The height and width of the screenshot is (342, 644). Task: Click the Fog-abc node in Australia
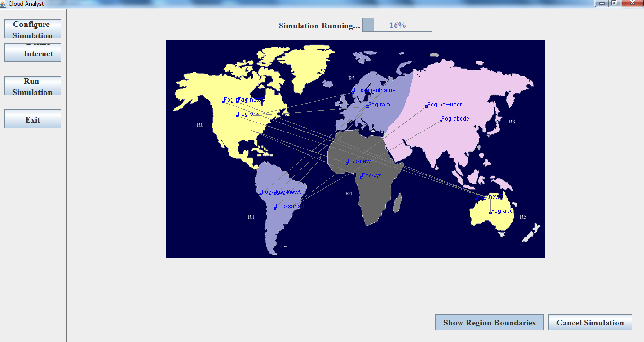pos(491,213)
